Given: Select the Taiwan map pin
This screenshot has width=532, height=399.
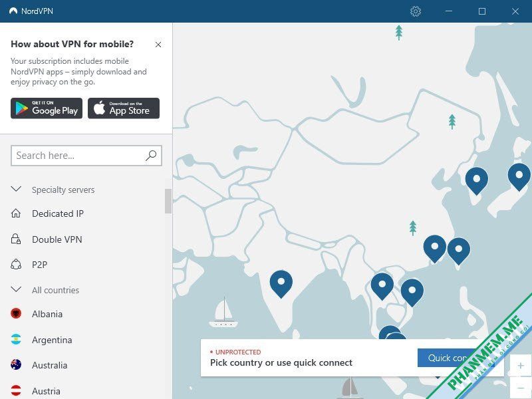Looking at the screenshot, I should 459,251.
